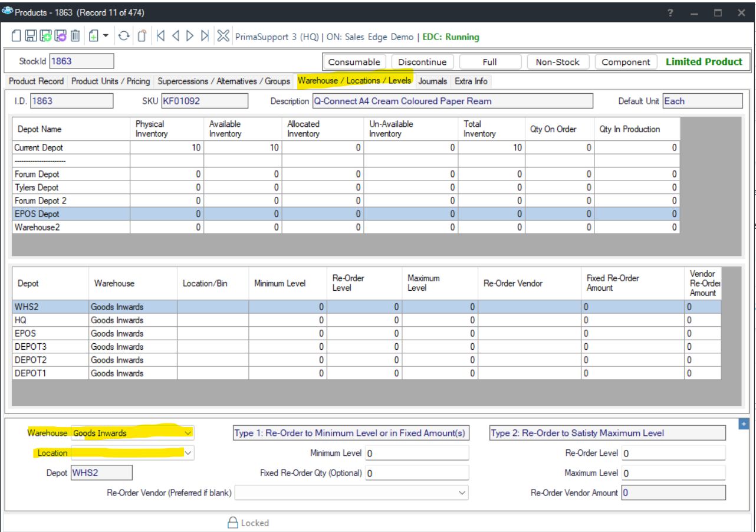Click the refresh record icon

coord(124,37)
